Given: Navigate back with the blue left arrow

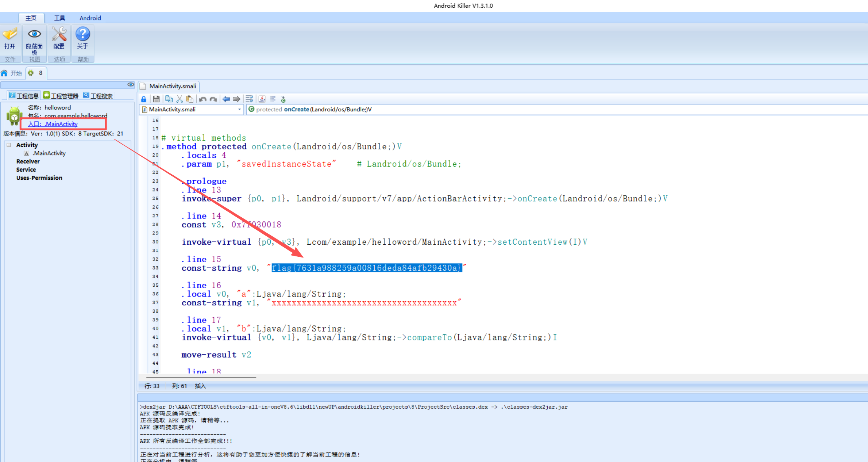Looking at the screenshot, I should click(226, 99).
